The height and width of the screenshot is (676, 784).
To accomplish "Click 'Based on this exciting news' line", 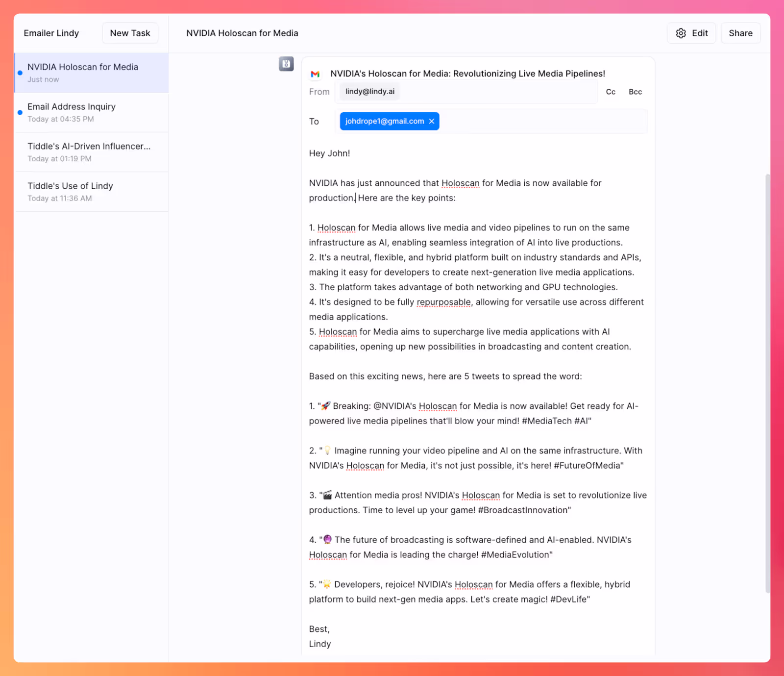I will tap(445, 376).
